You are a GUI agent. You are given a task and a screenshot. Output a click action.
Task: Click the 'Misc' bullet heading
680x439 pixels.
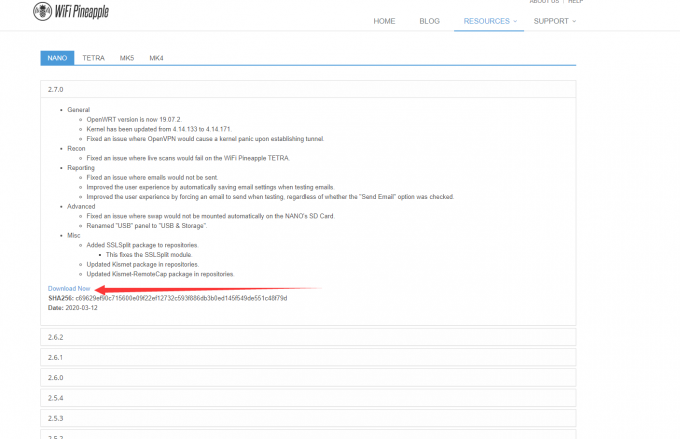(74, 236)
